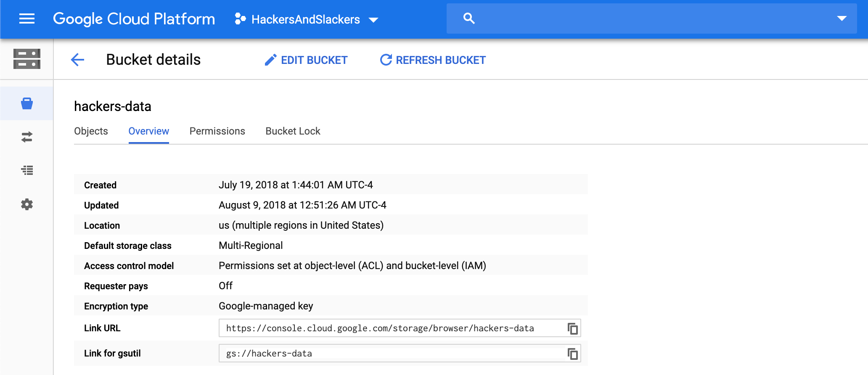Open the Settings gear in sidebar
The height and width of the screenshot is (375, 868).
pos(27,204)
